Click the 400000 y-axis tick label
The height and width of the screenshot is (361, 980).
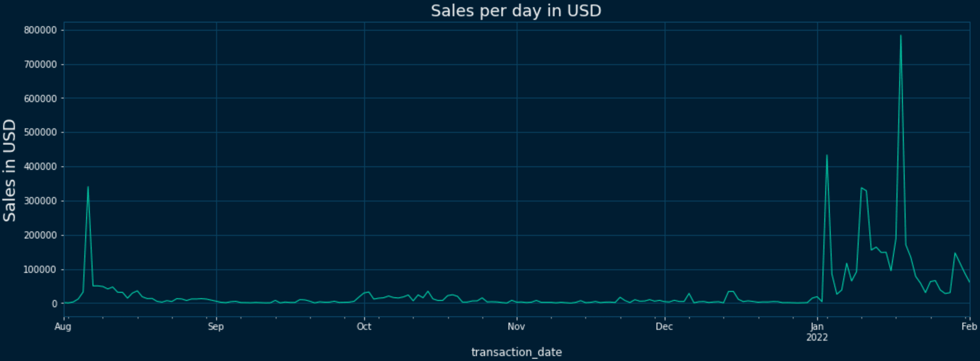(41, 167)
